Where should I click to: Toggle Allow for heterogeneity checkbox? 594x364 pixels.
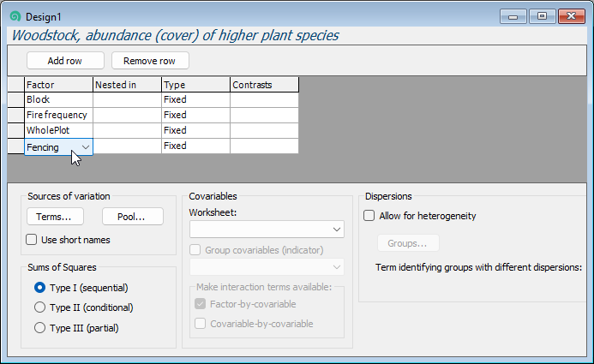click(369, 216)
